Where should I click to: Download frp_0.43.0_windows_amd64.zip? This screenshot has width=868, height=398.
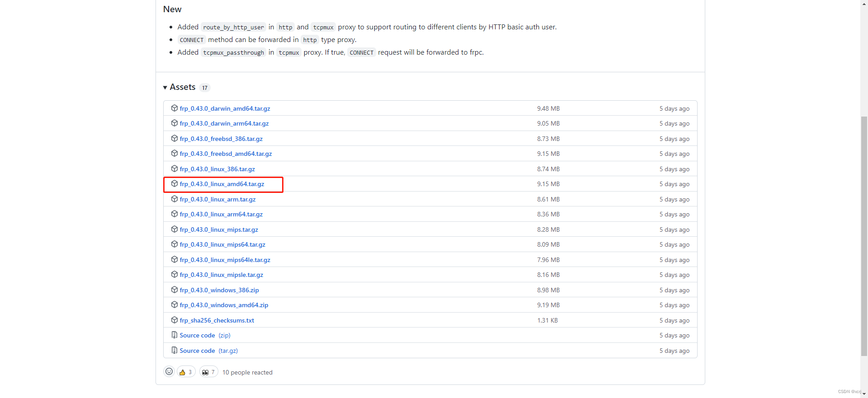[x=224, y=305]
